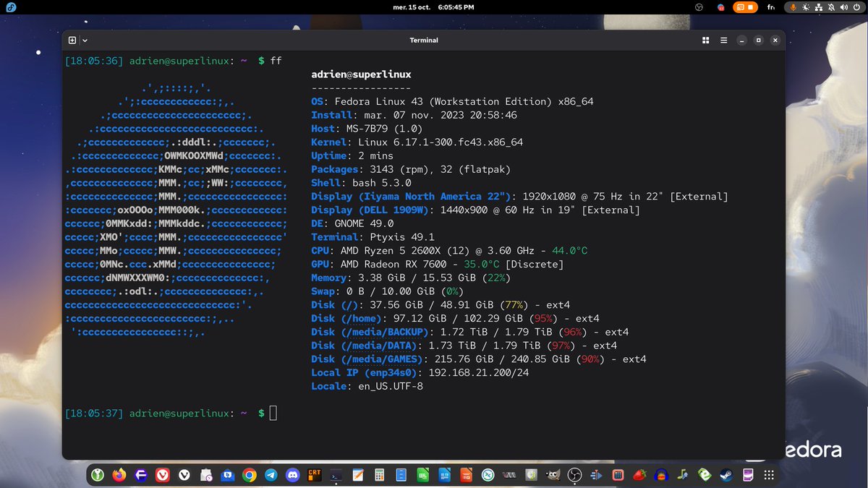The image size is (868, 488).
Task: Maximize the Terminal window
Action: [759, 40]
